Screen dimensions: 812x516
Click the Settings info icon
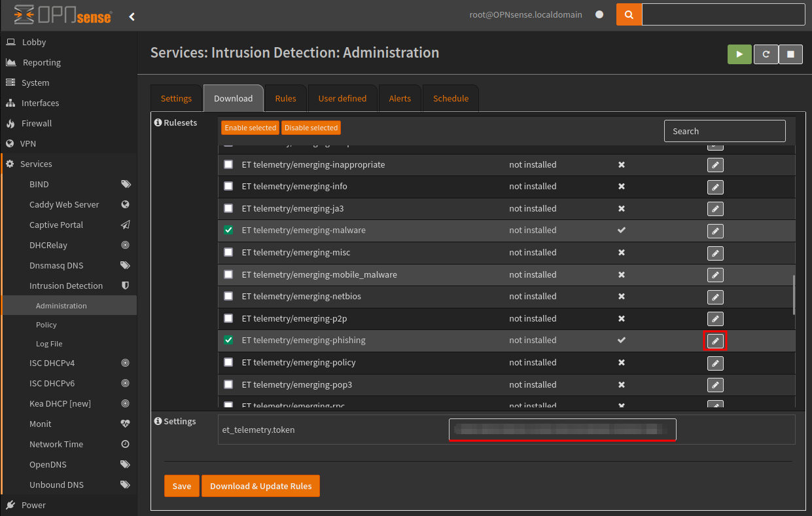(158, 421)
